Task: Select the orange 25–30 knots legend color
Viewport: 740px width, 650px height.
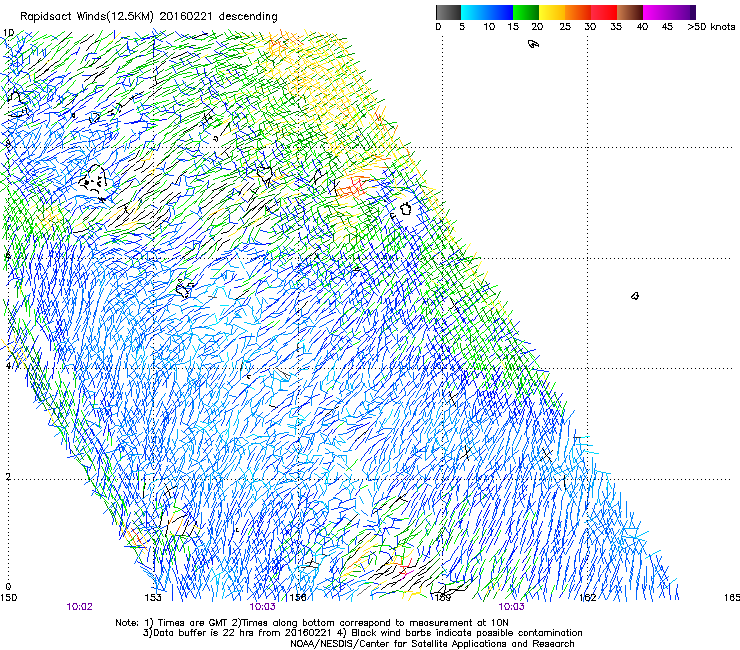Action: (x=578, y=12)
